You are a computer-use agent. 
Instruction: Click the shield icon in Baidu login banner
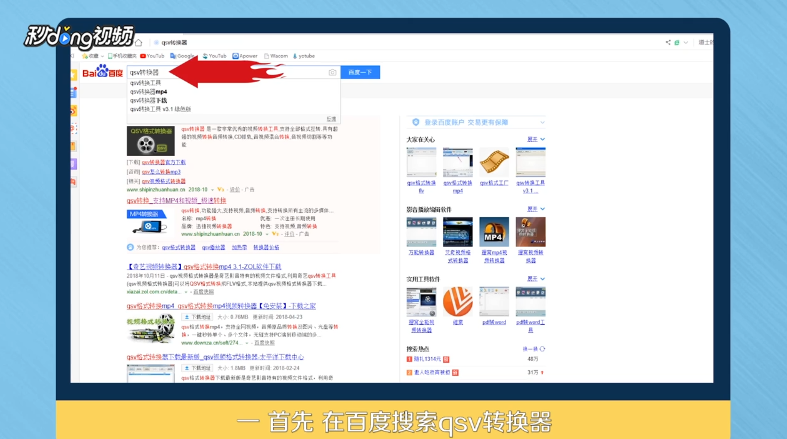click(416, 122)
